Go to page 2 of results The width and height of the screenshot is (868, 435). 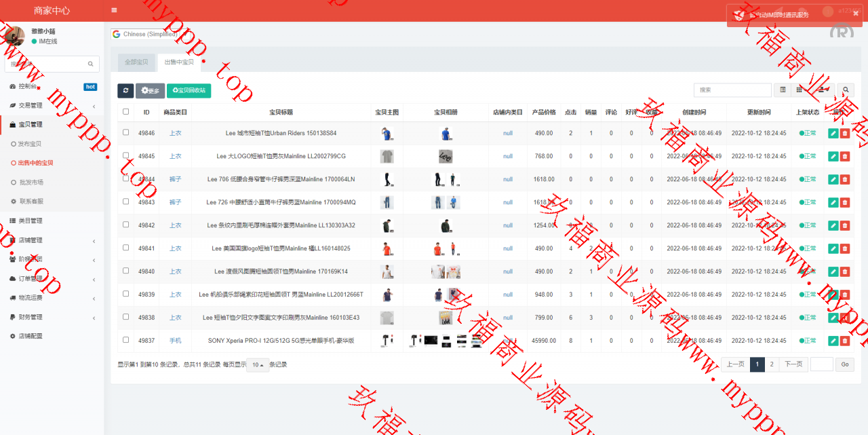coord(772,364)
